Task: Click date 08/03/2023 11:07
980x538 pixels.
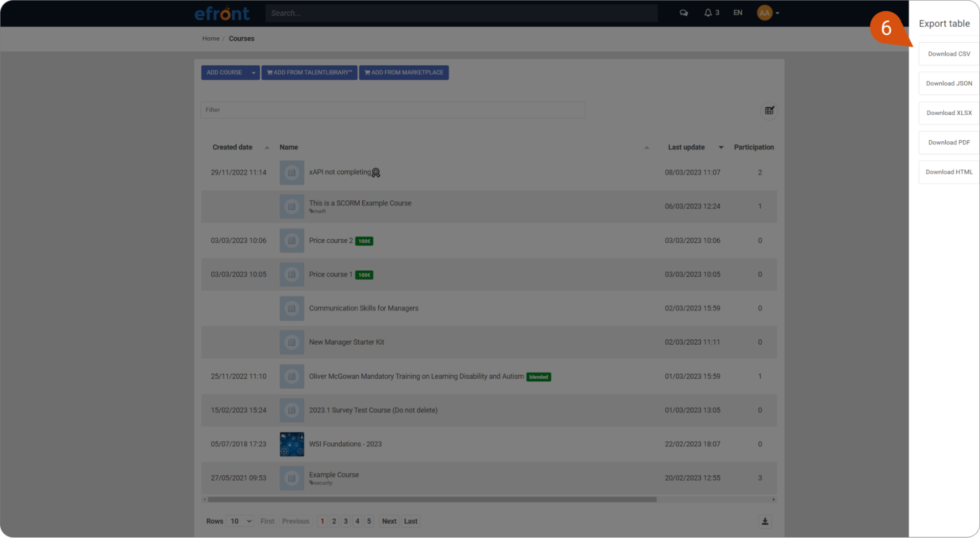Action: 692,173
